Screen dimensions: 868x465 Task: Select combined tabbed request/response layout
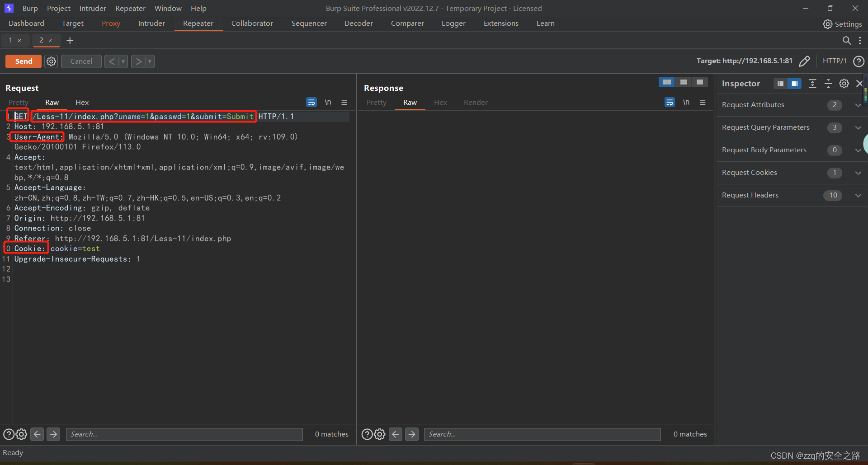[700, 82]
